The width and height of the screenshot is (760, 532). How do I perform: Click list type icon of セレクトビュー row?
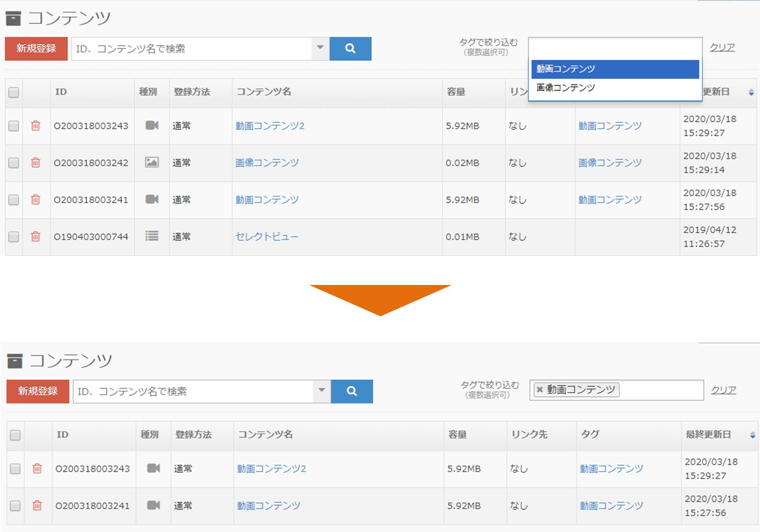pyautogui.click(x=152, y=236)
